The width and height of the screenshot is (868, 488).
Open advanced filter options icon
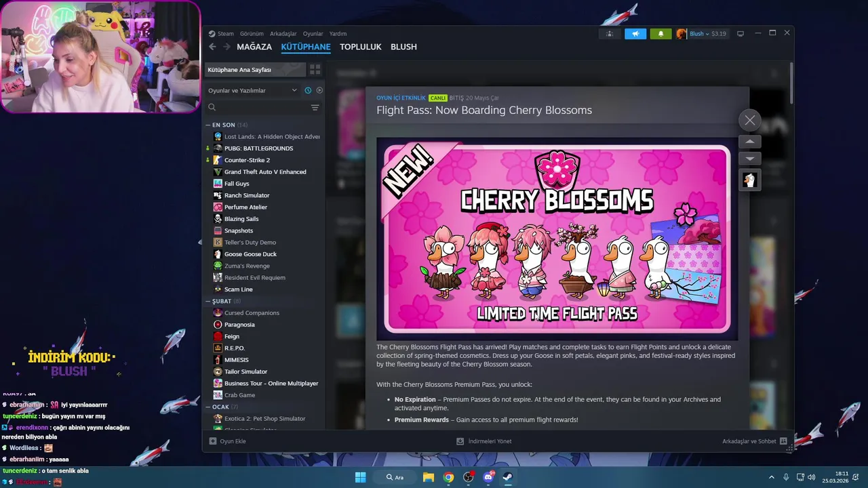click(315, 107)
